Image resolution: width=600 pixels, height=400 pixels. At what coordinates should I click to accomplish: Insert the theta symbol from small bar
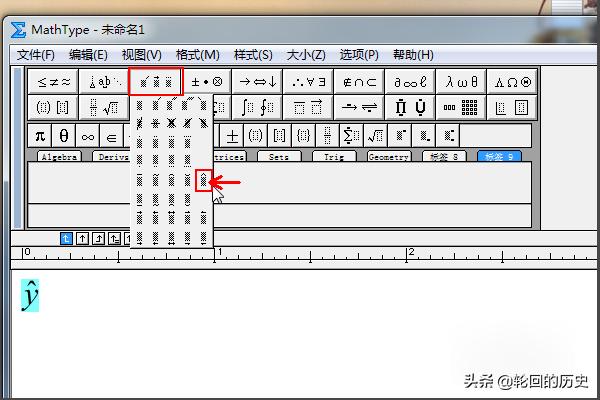pos(64,135)
